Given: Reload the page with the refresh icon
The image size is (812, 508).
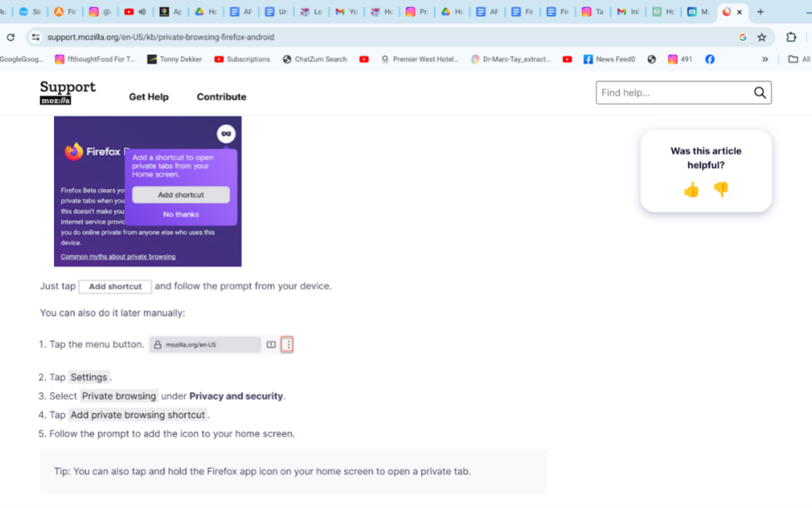Looking at the screenshot, I should click(x=11, y=37).
